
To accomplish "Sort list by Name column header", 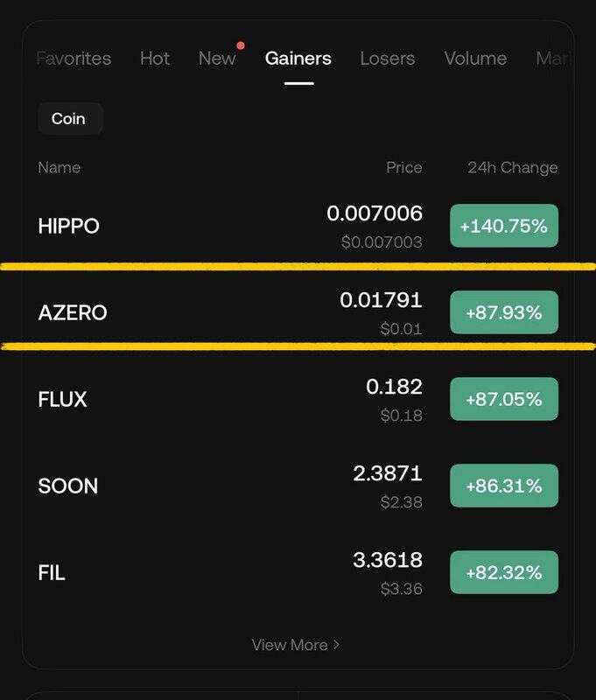I will coord(60,167).
